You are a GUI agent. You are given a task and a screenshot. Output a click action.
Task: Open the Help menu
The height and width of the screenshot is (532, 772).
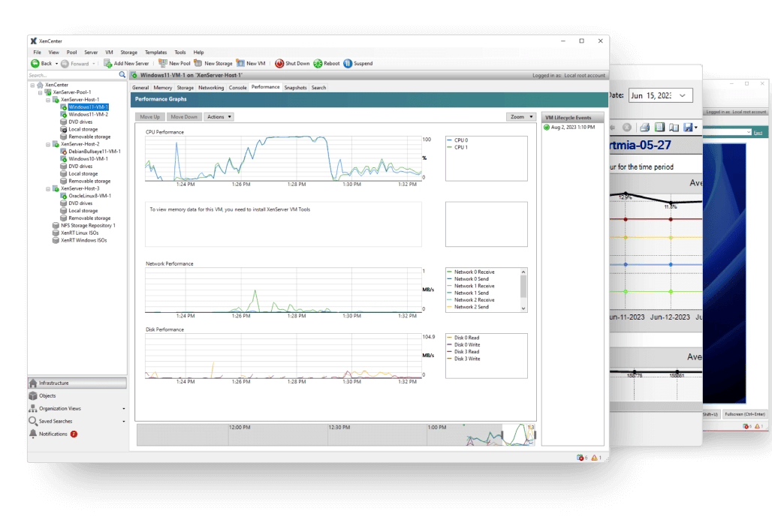(x=198, y=53)
